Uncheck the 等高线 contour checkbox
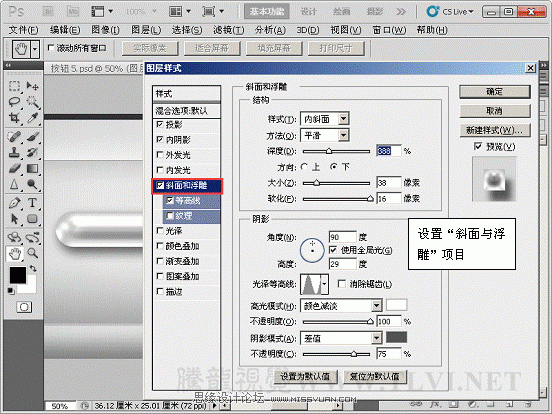Image resolution: width=552 pixels, height=414 pixels. [170, 201]
